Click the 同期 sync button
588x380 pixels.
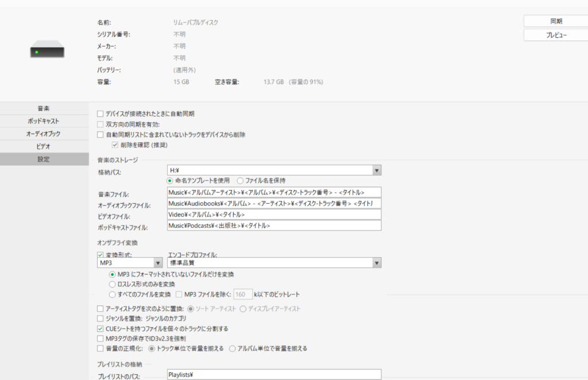555,21
